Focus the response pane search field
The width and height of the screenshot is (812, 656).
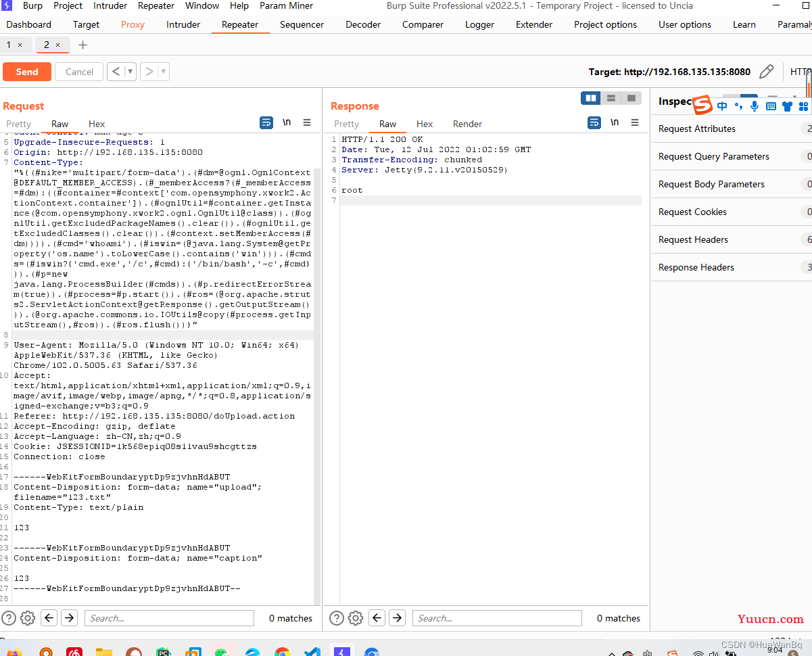497,617
